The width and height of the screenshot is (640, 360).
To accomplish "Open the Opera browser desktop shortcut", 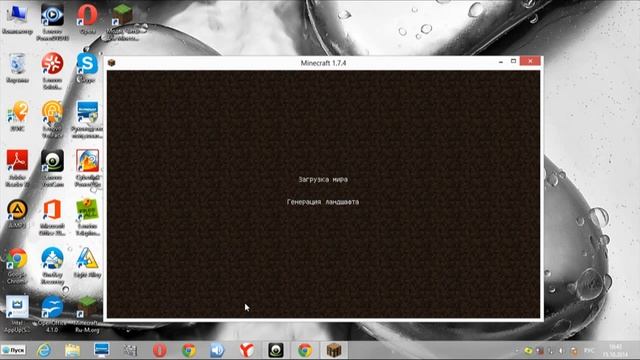I will (x=87, y=18).
